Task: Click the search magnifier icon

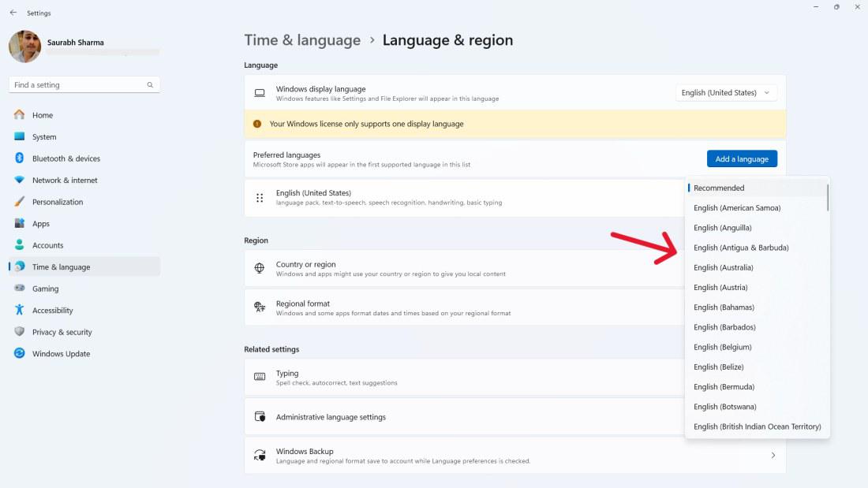Action: point(150,85)
